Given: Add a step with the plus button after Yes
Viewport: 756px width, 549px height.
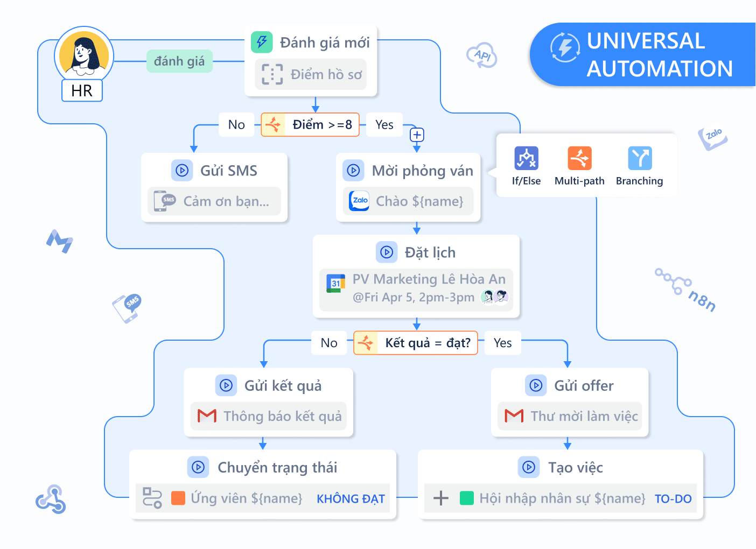Looking at the screenshot, I should 417,135.
